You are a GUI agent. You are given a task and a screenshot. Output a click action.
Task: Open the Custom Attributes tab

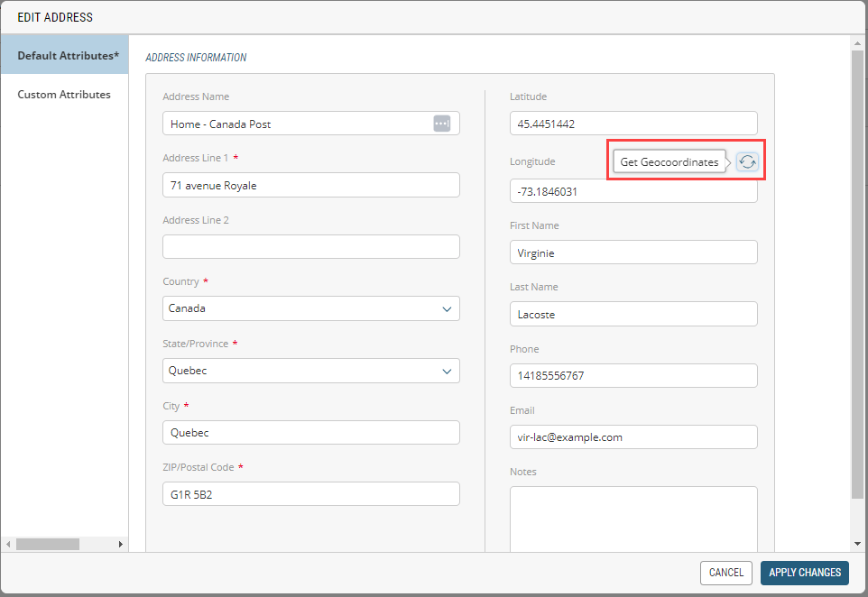(x=64, y=95)
